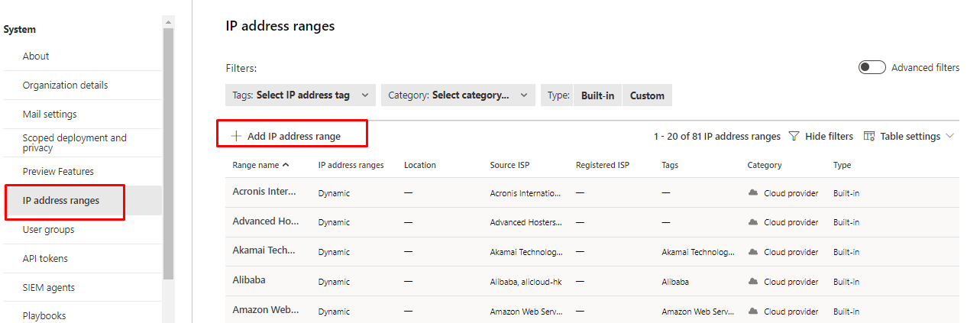Click the cloud icon in the Acronis row
The height and width of the screenshot is (323, 980).
[753, 193]
